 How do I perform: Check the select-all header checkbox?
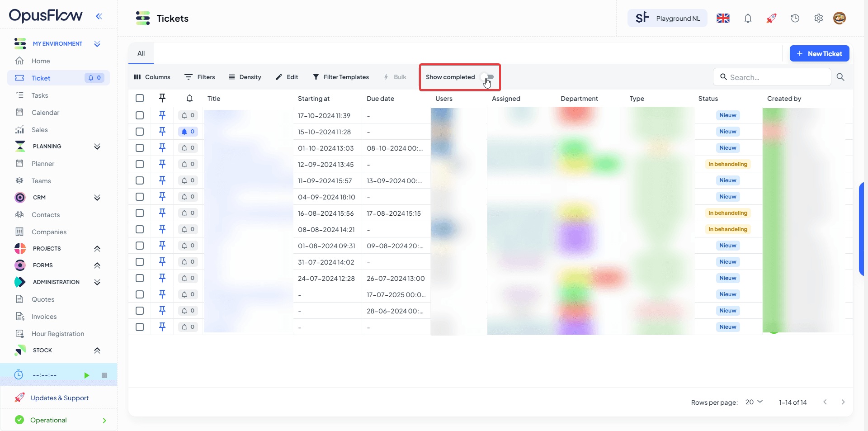pos(140,99)
